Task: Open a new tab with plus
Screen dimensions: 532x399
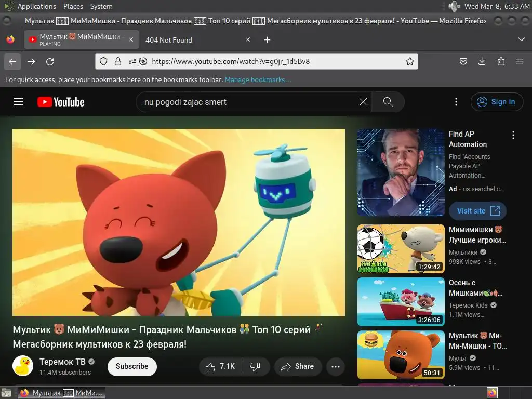Action: [268, 40]
